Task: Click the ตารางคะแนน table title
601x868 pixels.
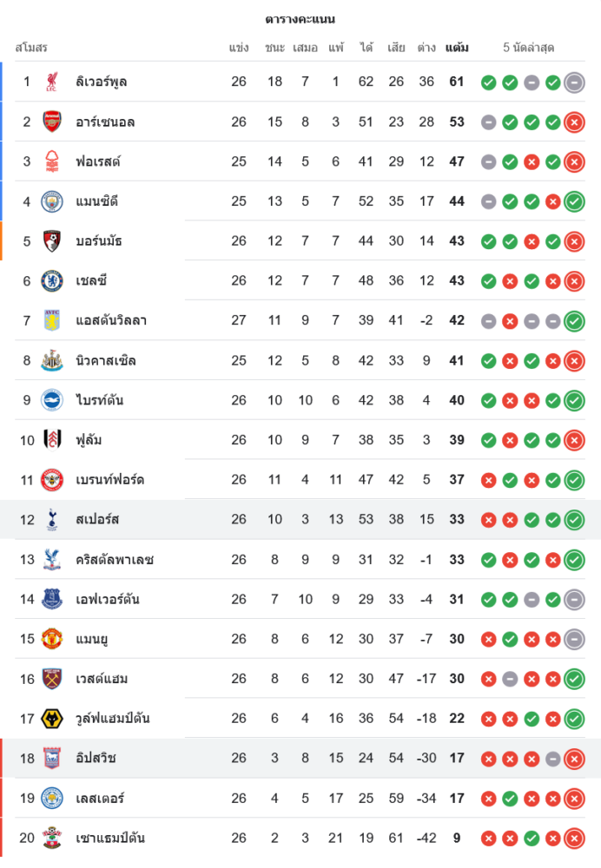Action: [300, 19]
